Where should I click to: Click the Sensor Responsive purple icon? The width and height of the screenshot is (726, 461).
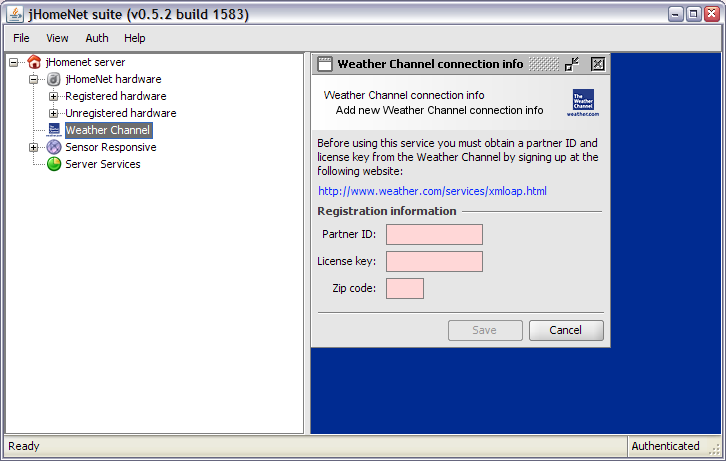point(54,147)
